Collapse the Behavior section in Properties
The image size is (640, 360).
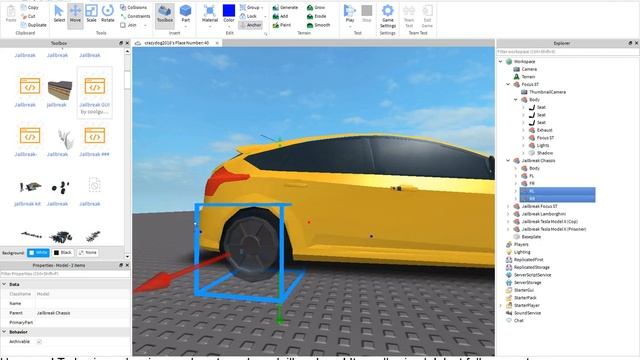click(x=4, y=332)
